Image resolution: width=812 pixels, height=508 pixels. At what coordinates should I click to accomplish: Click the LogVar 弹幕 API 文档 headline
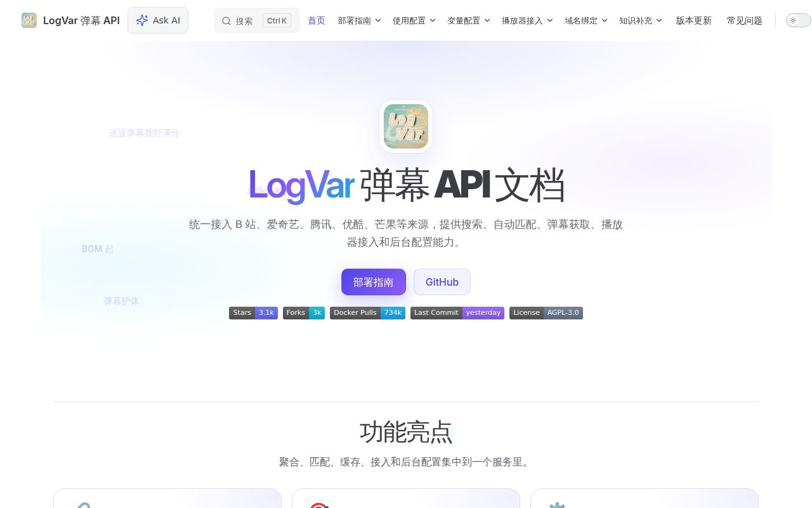pyautogui.click(x=406, y=185)
